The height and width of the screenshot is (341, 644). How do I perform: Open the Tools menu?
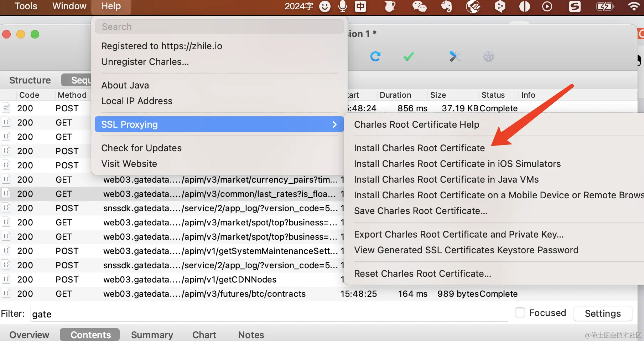[26, 6]
